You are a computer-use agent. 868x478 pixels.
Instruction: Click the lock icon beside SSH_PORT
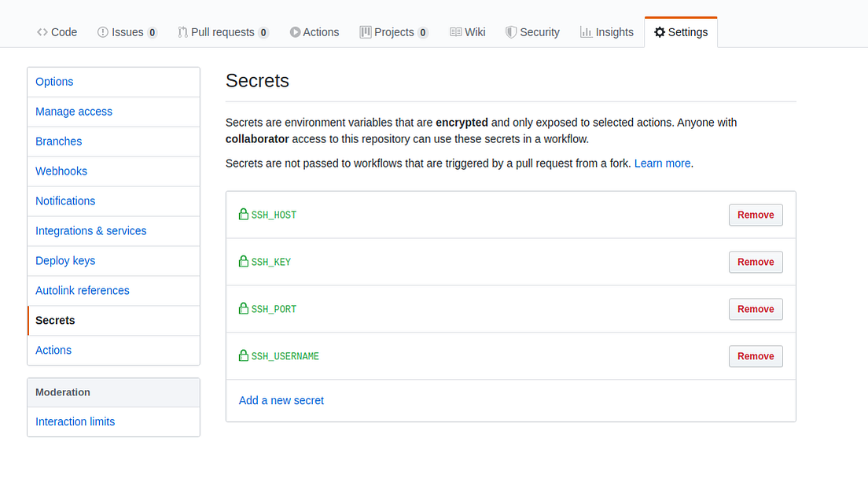pos(243,308)
